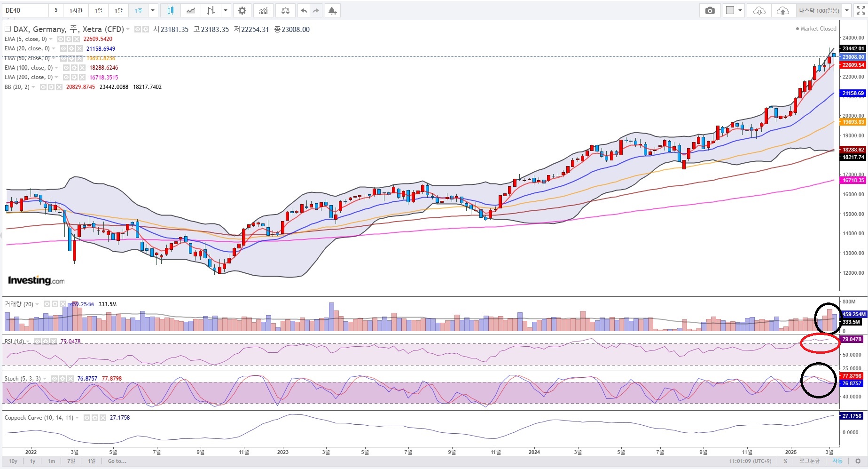Switch to the line/area chart style icon
Screen dimensions: 868x469
(x=190, y=10)
